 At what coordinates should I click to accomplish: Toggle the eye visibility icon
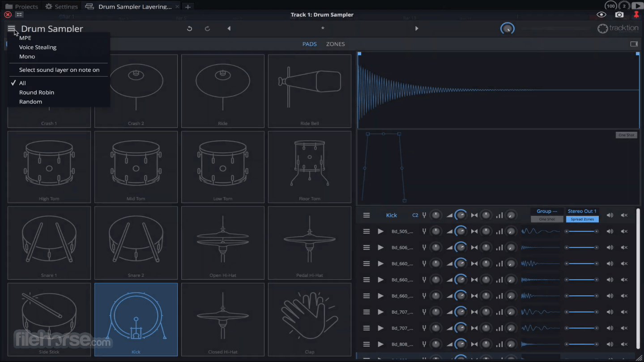(601, 15)
